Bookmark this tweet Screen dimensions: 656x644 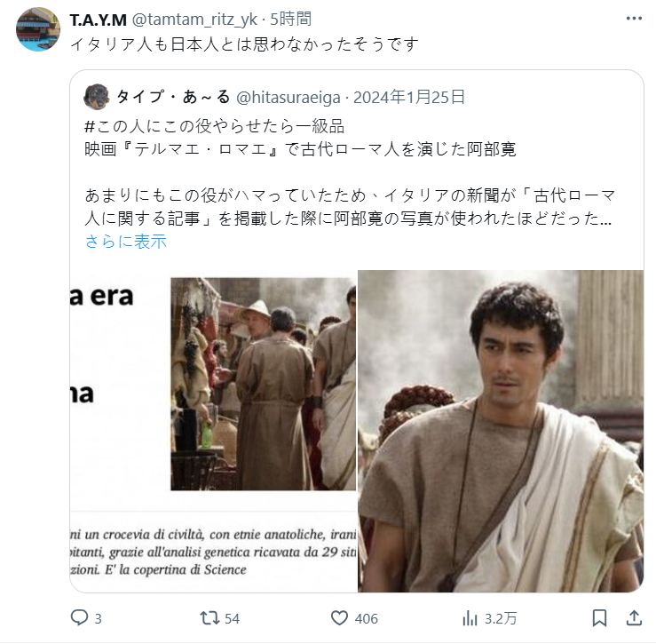click(599, 618)
